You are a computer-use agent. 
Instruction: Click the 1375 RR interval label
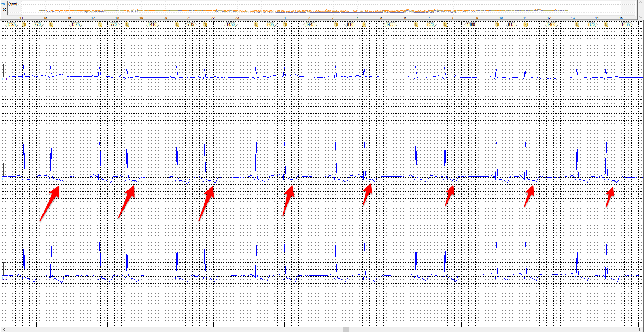(x=75, y=24)
